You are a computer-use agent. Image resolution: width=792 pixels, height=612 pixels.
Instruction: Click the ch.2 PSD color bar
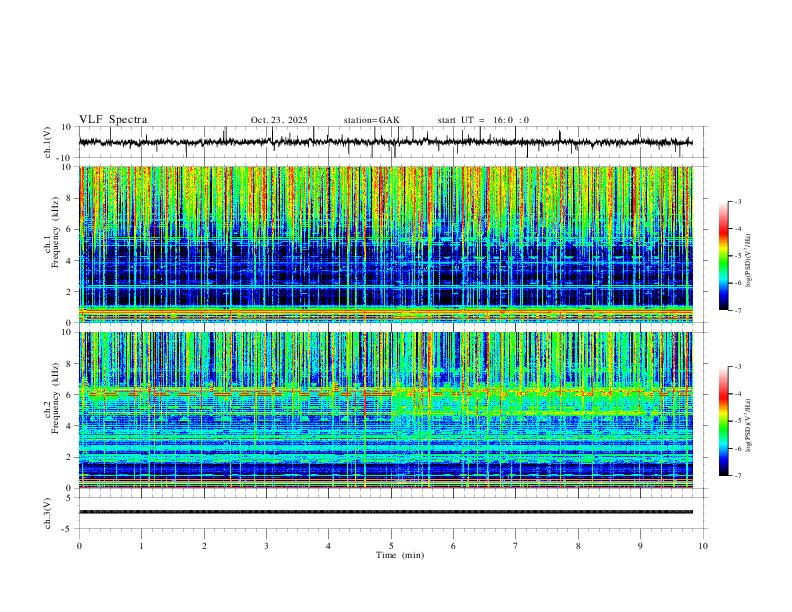[723, 421]
